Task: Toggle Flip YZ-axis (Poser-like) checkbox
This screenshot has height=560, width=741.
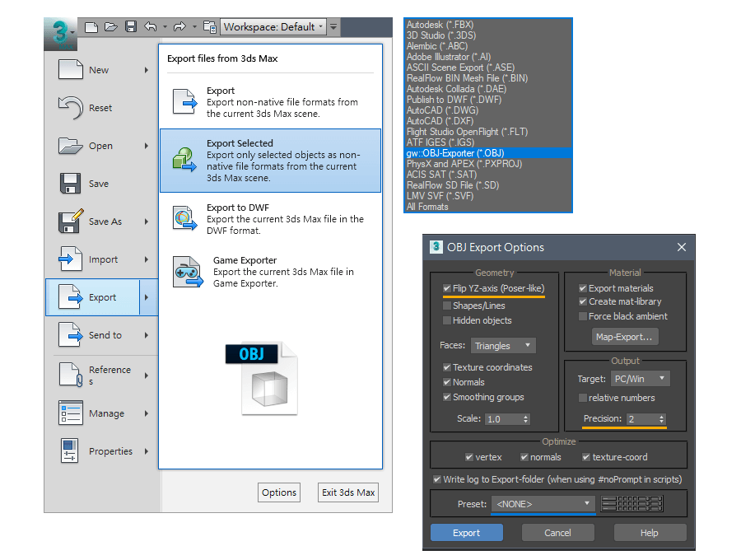Action: pos(446,288)
